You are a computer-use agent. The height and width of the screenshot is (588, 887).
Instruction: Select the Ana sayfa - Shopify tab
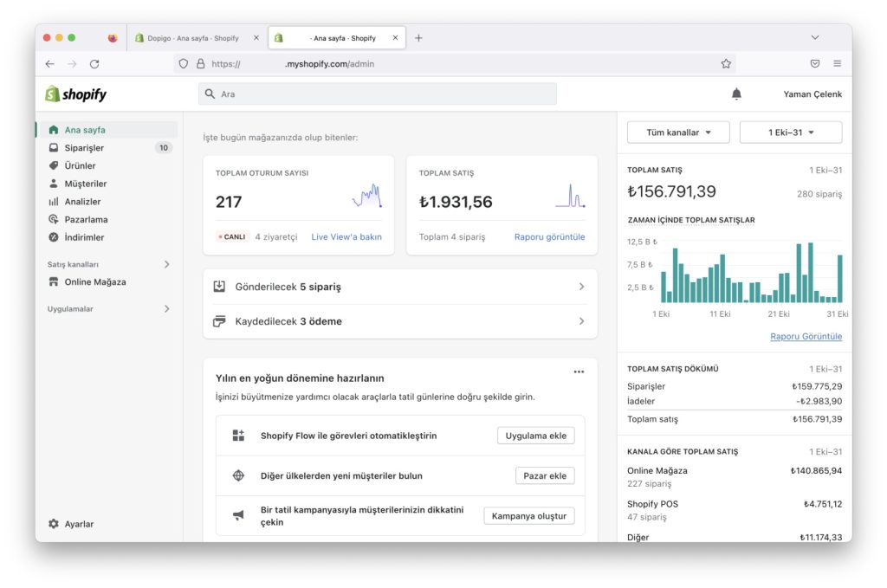tap(337, 38)
